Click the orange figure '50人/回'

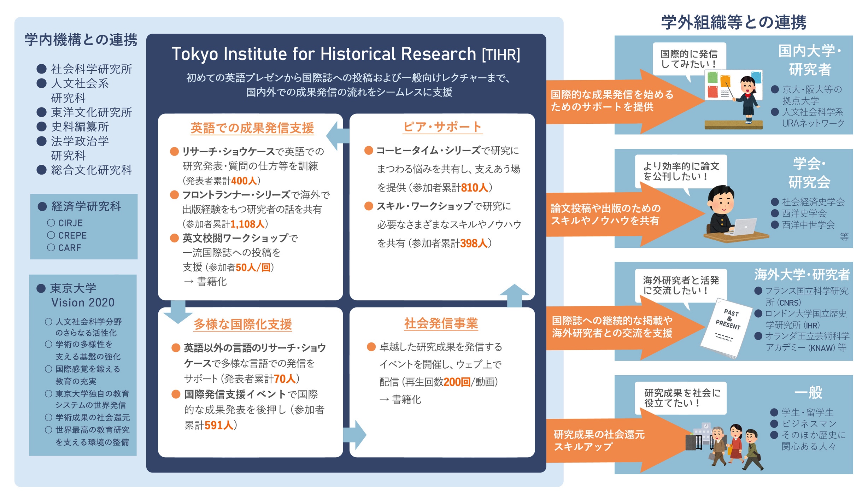(x=253, y=268)
